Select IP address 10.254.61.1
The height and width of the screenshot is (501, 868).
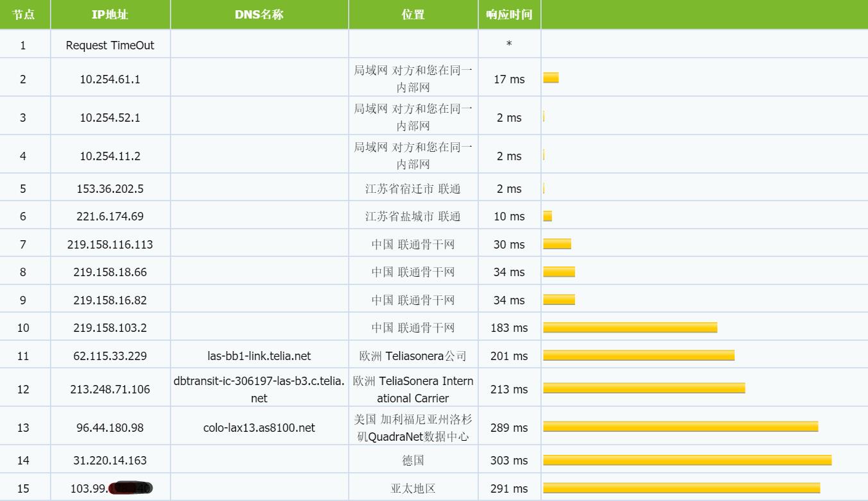[110, 79]
